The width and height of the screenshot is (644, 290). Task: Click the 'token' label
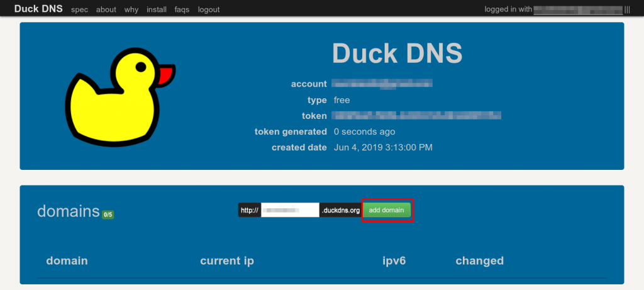click(x=314, y=116)
